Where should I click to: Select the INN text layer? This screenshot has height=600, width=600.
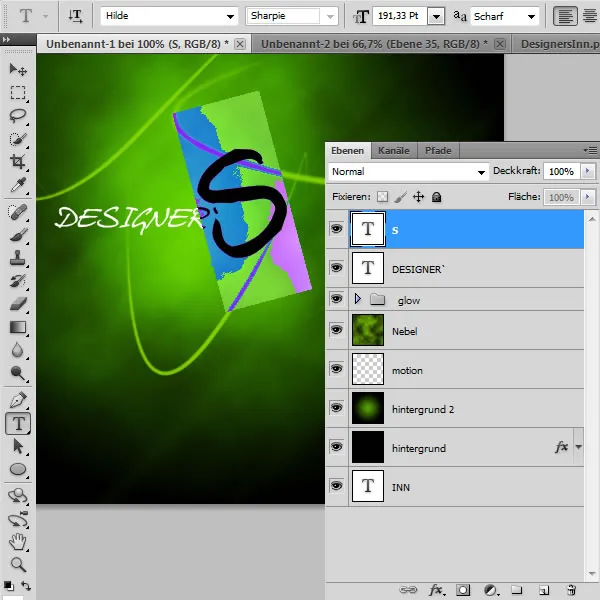click(x=450, y=487)
